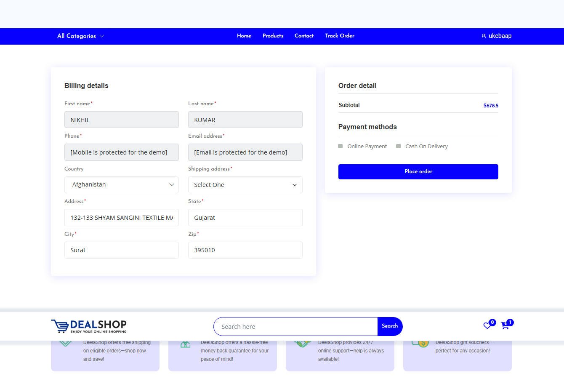The width and height of the screenshot is (564, 392).
Task: Click the user profile icon beside ukebaap
Action: (484, 36)
